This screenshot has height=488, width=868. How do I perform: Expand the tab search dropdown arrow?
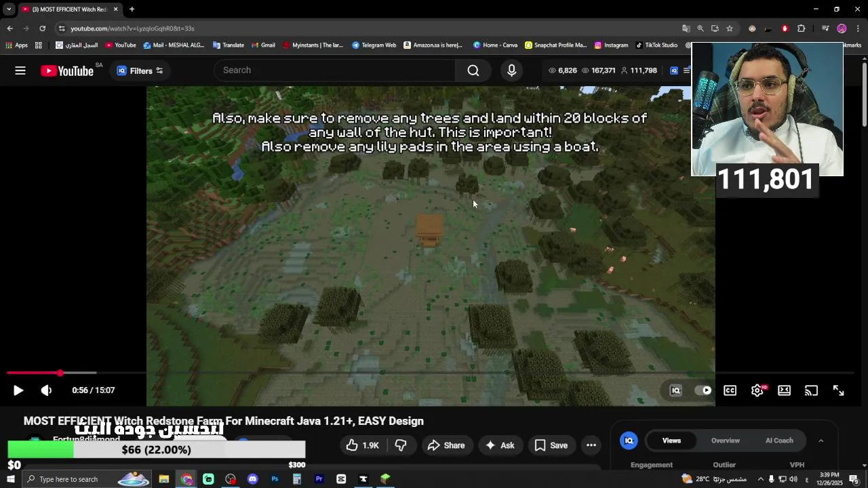tap(9, 9)
